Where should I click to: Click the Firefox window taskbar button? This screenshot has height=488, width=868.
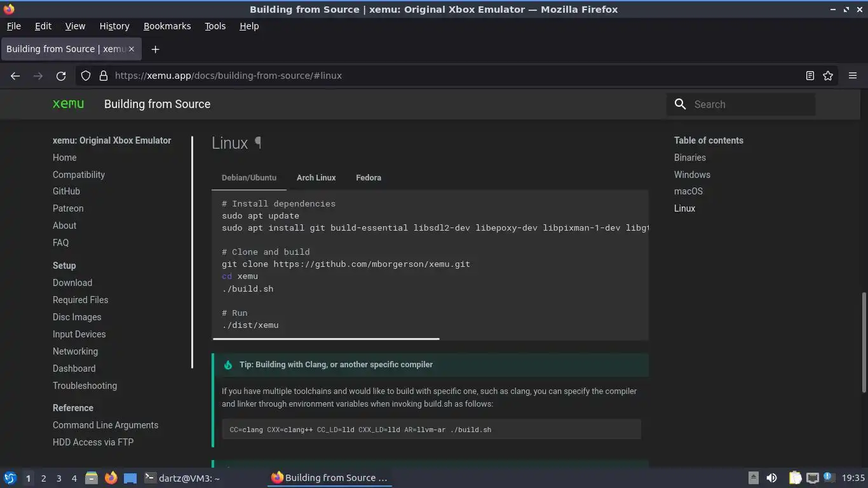pyautogui.click(x=330, y=478)
